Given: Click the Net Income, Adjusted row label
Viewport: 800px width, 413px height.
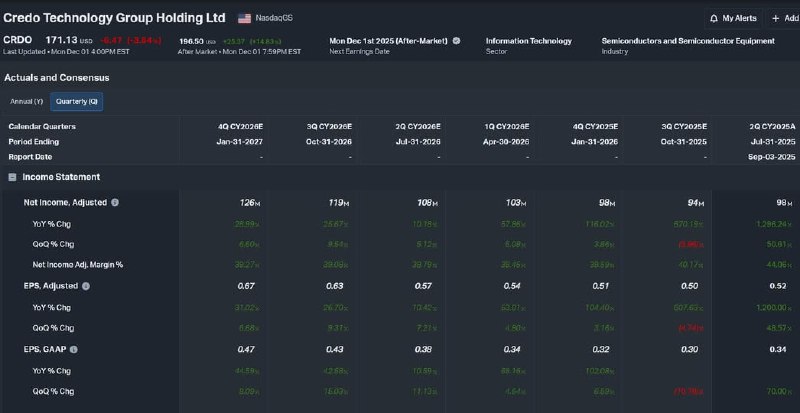Looking at the screenshot, I should coord(65,203).
